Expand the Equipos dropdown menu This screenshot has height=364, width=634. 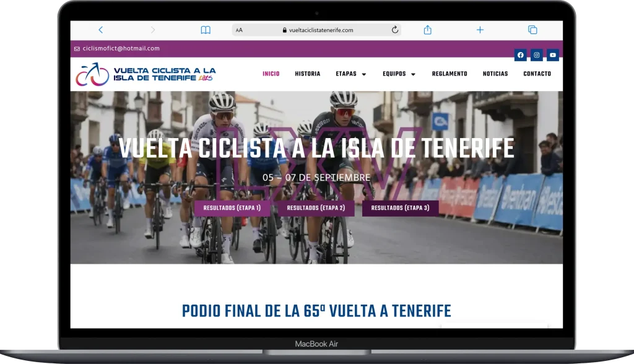[x=399, y=74]
